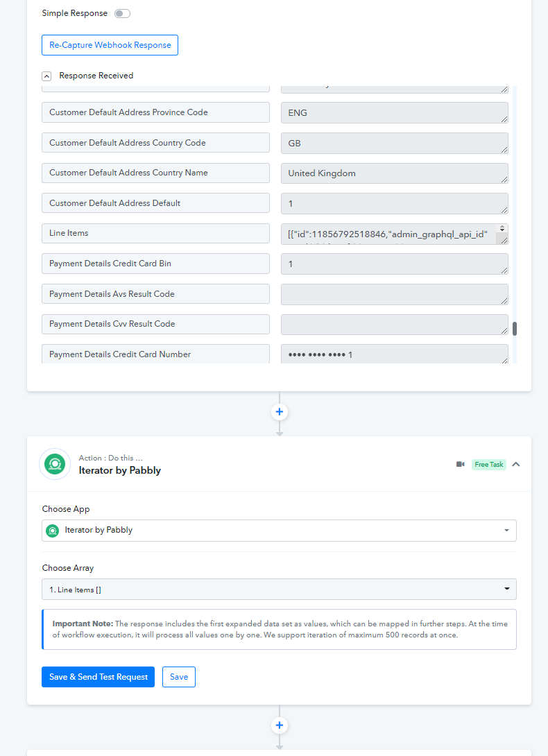548x756 pixels.
Task: Click the United Kingdom value box
Action: coord(394,173)
